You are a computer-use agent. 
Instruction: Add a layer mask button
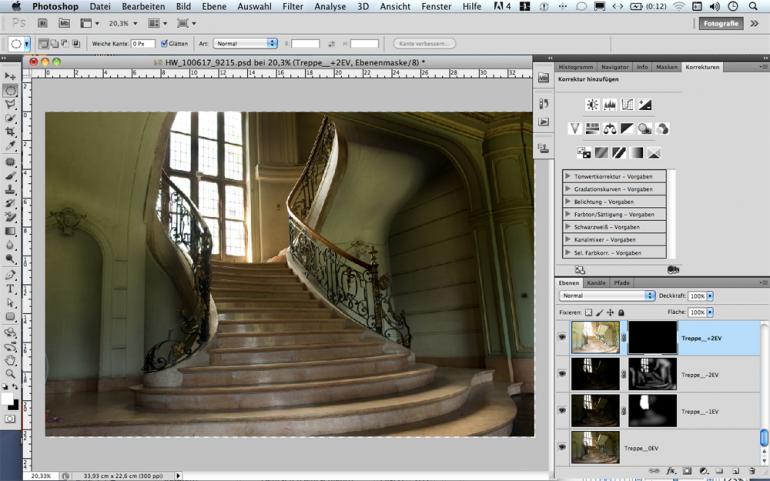click(x=688, y=471)
